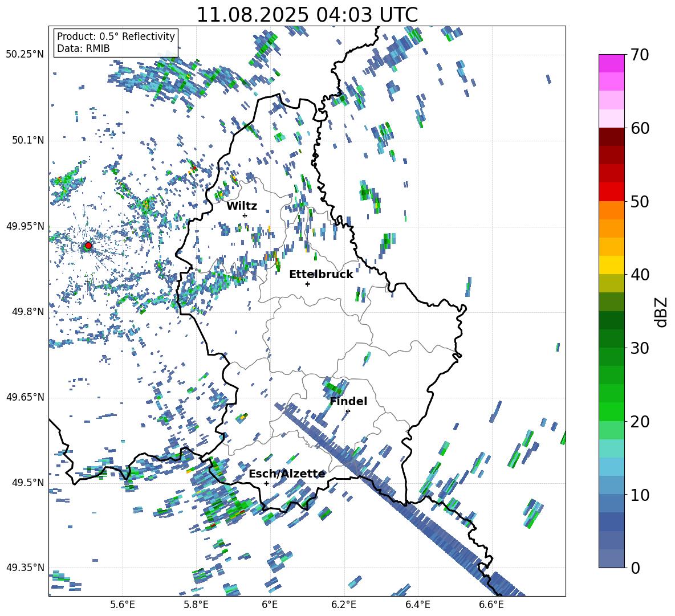This screenshot has height=616, width=675.
Task: Click the 49.65°N latitude label
Action: pyautogui.click(x=25, y=397)
